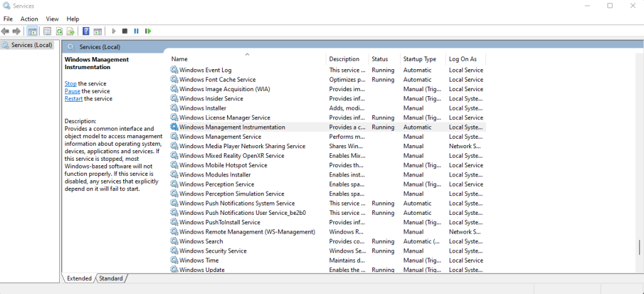Open the Help menu
Screen dimensions: 644x294
[x=73, y=19]
